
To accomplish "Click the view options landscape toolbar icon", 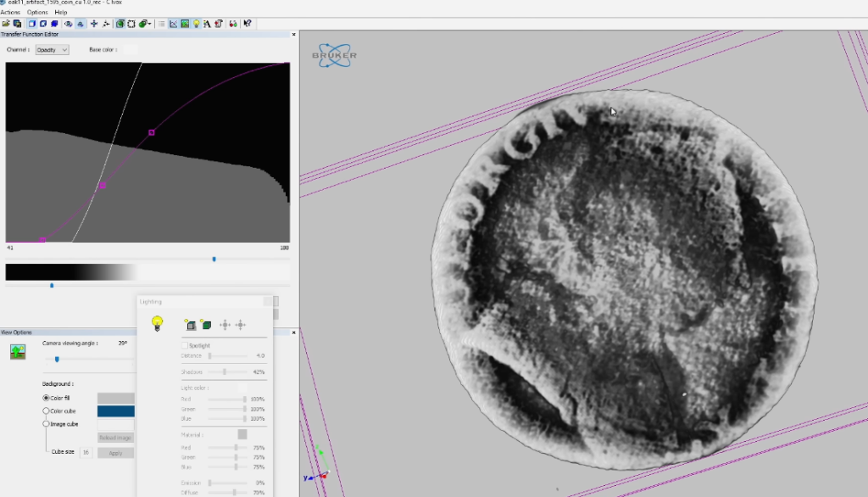I will tap(185, 24).
